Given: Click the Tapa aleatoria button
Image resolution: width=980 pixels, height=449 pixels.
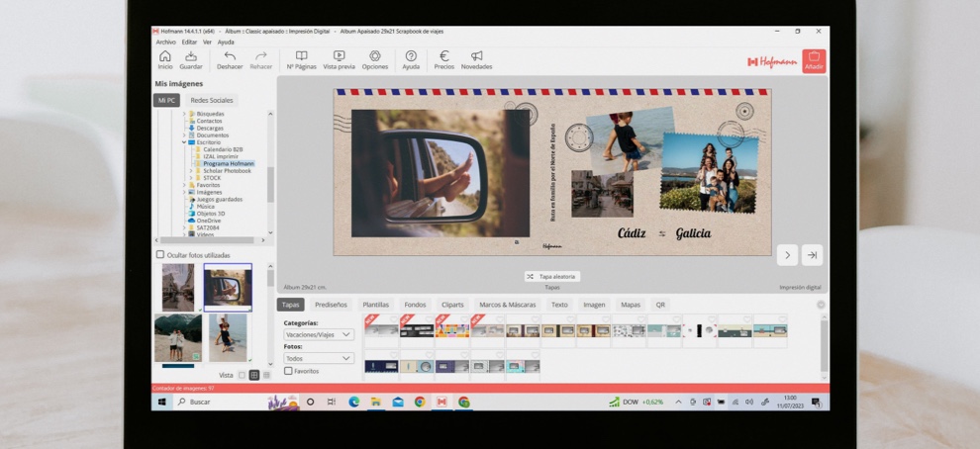Looking at the screenshot, I should tap(552, 277).
